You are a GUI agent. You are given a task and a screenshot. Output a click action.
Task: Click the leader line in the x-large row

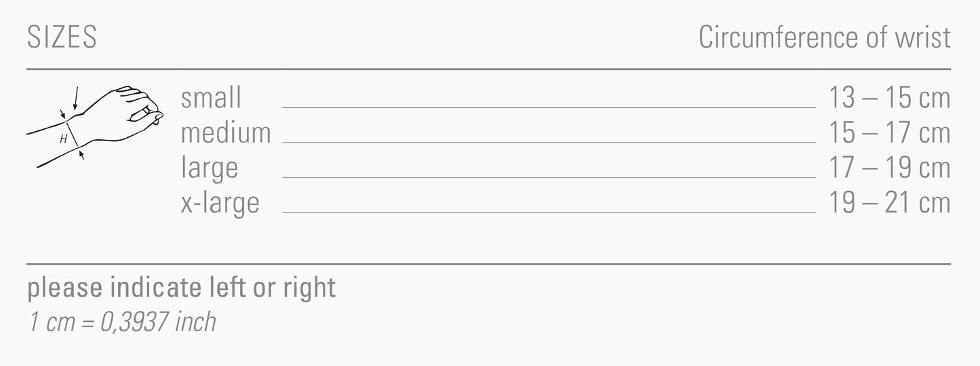[x=548, y=213]
